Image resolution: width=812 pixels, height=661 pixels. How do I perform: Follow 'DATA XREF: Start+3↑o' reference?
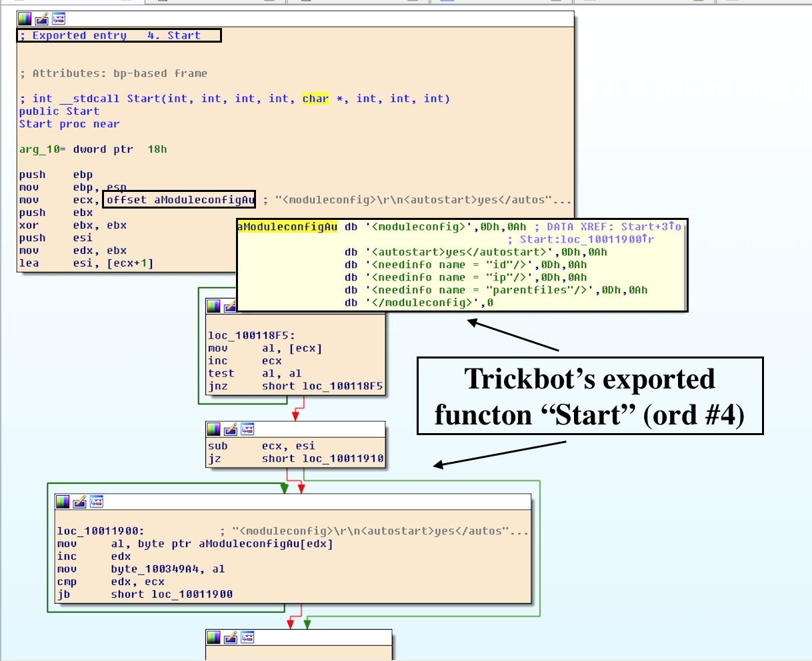614,227
